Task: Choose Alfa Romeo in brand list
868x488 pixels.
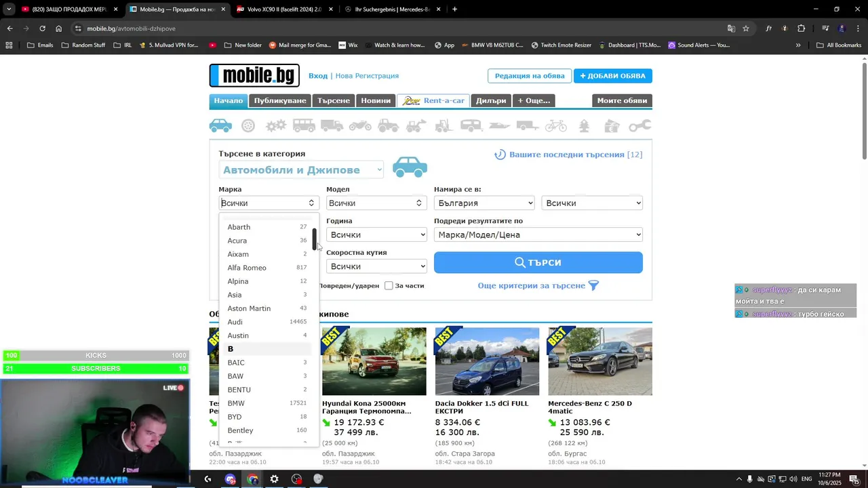Action: click(x=267, y=268)
